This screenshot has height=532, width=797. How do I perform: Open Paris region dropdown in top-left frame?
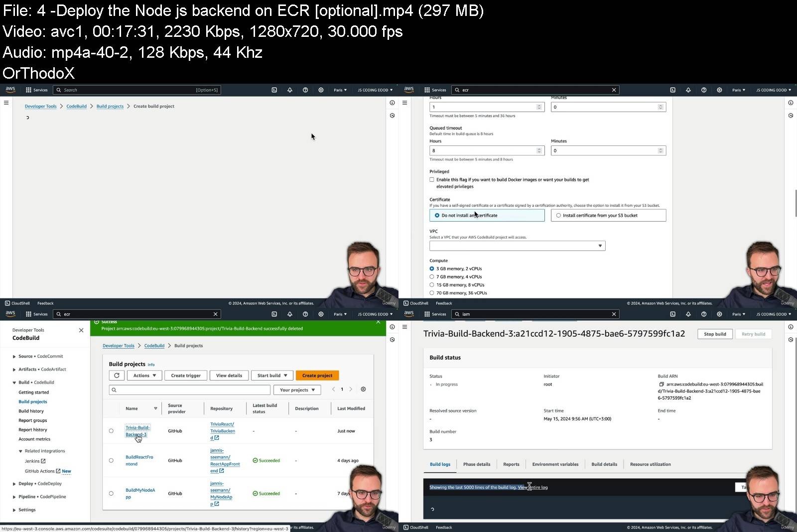click(340, 90)
